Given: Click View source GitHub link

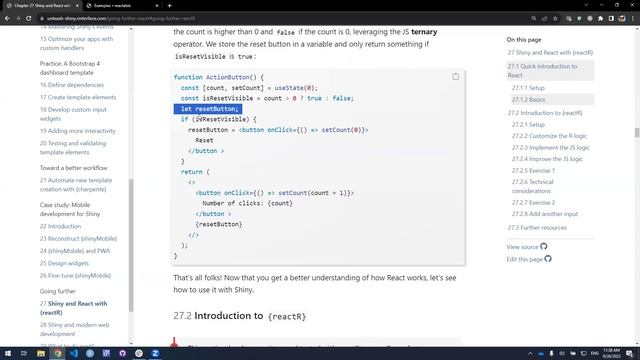Looking at the screenshot, I should click(527, 247).
